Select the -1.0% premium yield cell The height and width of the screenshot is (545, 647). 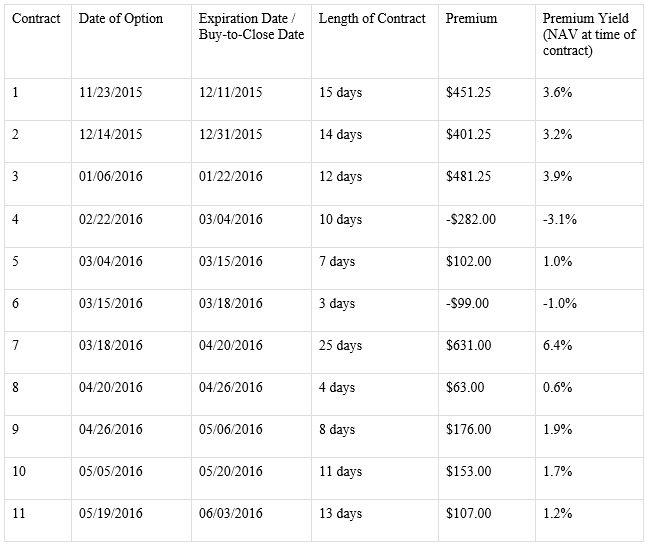(558, 304)
